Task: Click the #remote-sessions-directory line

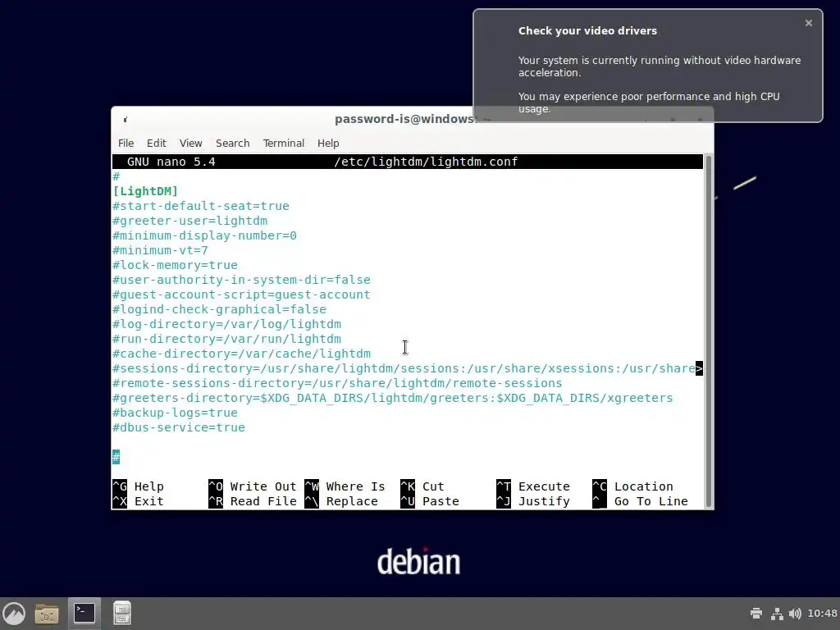Action: [x=337, y=383]
